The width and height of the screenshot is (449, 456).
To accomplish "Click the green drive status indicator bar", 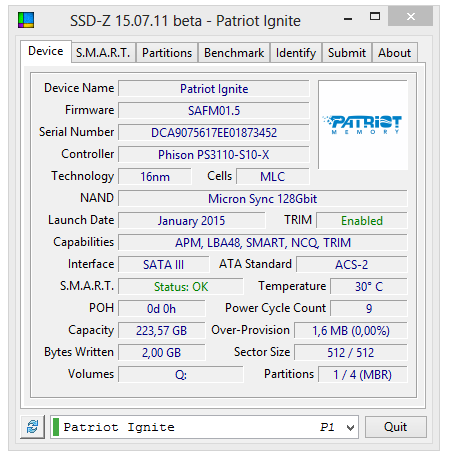I will pyautogui.click(x=56, y=427).
